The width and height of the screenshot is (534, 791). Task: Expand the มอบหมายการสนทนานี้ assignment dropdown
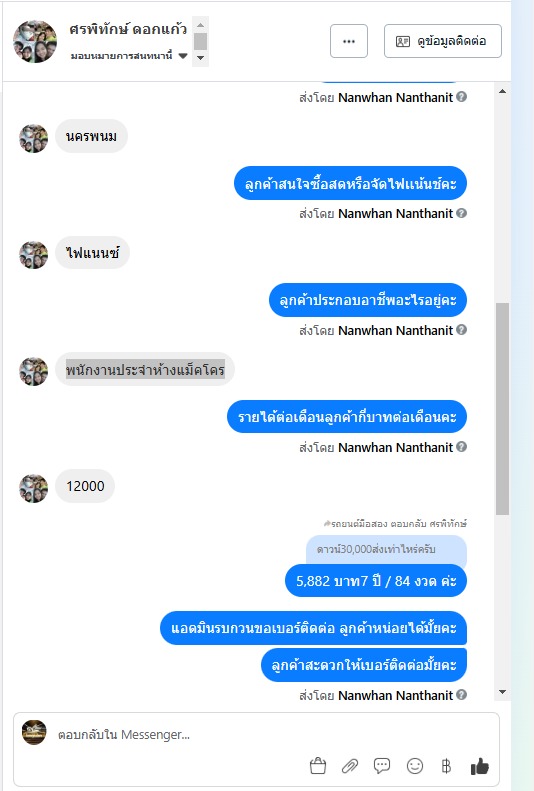point(183,55)
